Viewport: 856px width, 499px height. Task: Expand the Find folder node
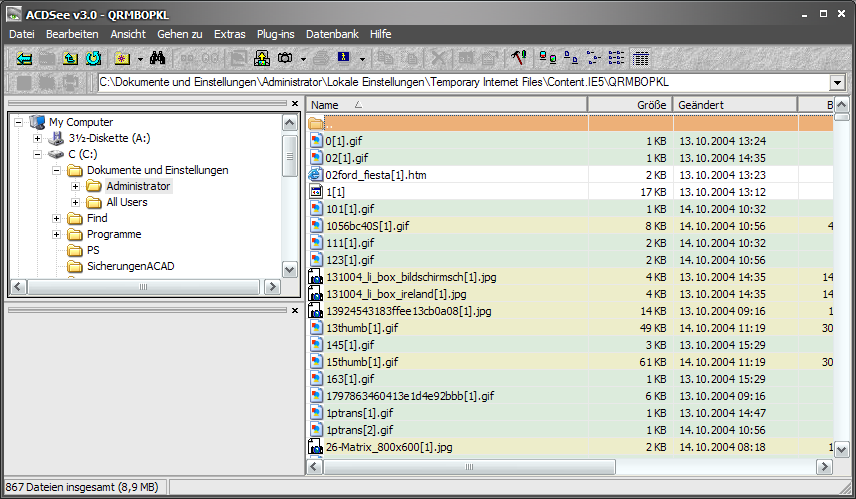[x=56, y=218]
